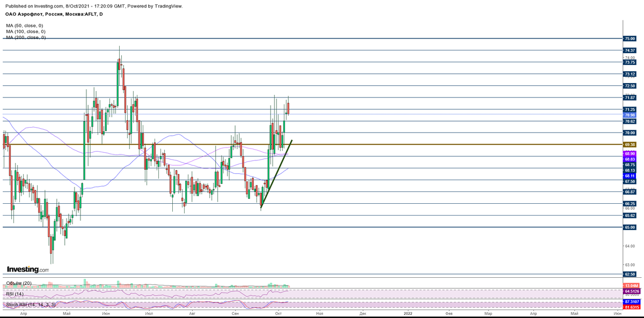Select the 74.37 price level tag
Image resolution: width=644 pixels, height=318 pixels.
pos(630,50)
